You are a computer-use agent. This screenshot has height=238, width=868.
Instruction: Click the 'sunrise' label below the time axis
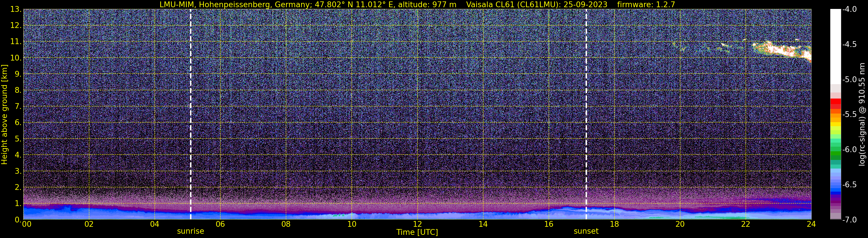coord(191,231)
